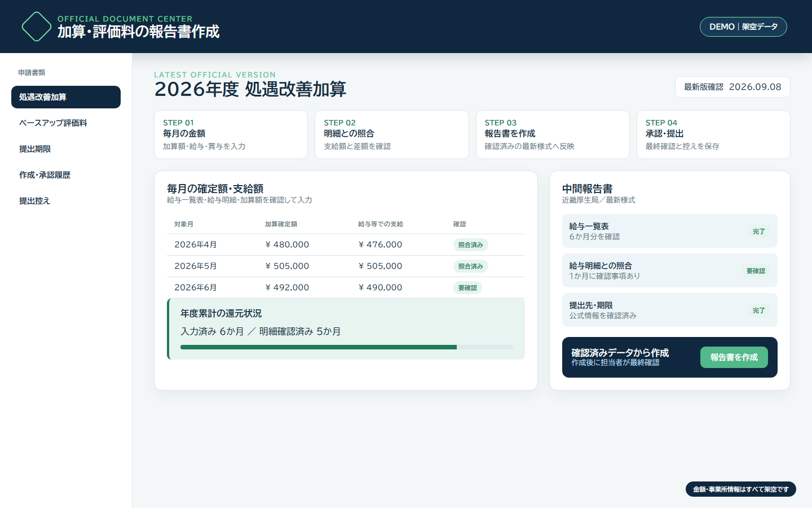Screen dimensions: 812x508
Task: Open ベースアップ評価料 sidebar item
Action: pos(66,123)
